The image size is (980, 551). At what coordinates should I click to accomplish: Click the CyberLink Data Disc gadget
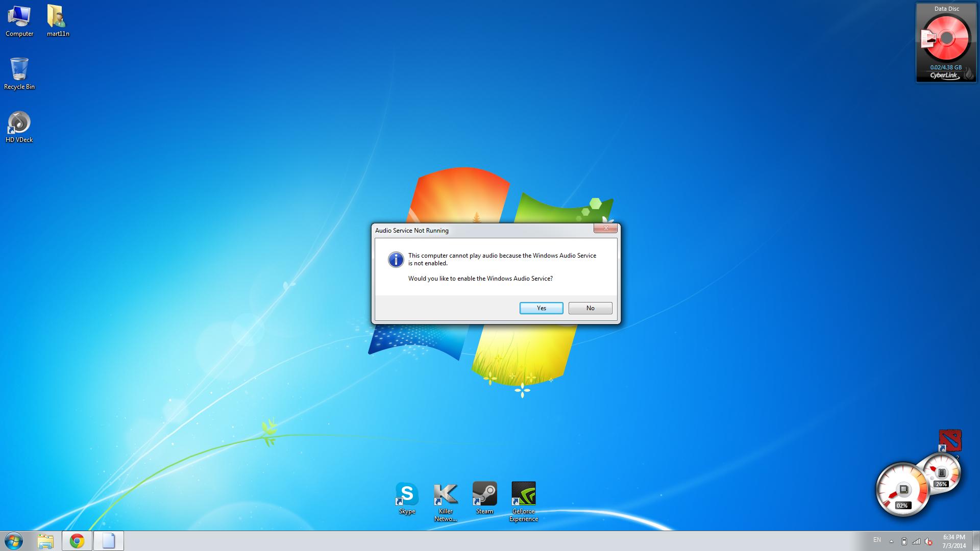click(x=946, y=43)
